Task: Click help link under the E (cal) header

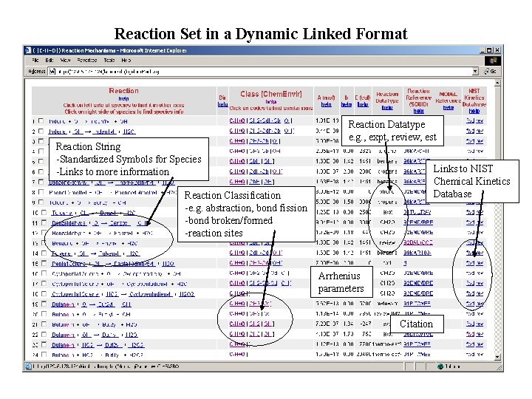Action: click(363, 104)
